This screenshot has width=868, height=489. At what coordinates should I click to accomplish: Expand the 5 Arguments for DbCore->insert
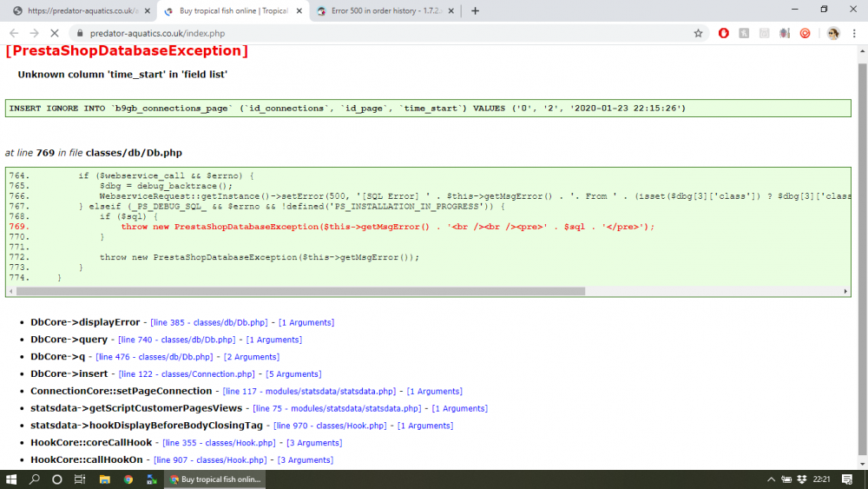click(x=293, y=373)
